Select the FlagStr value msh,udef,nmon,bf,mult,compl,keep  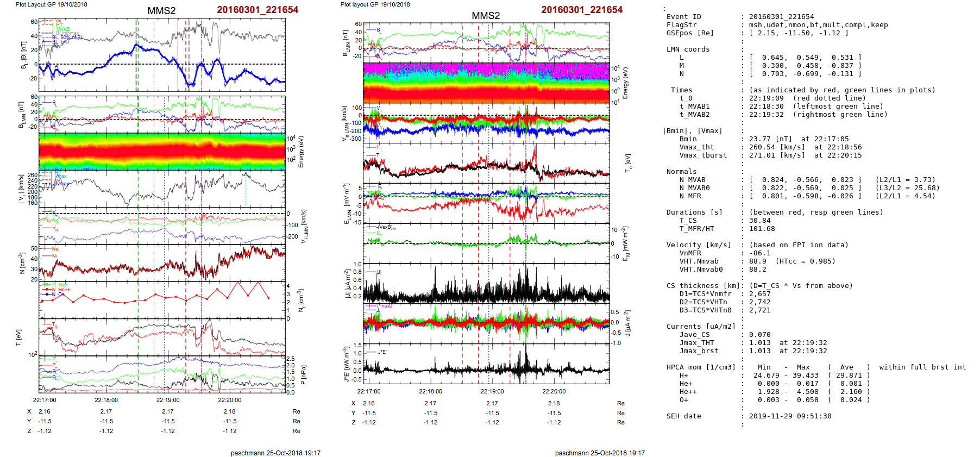818,25
